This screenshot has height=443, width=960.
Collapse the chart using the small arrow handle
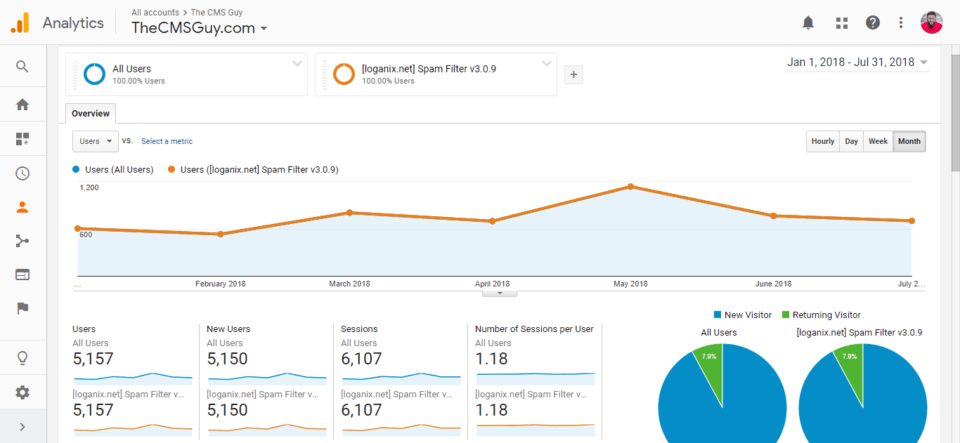pos(500,294)
